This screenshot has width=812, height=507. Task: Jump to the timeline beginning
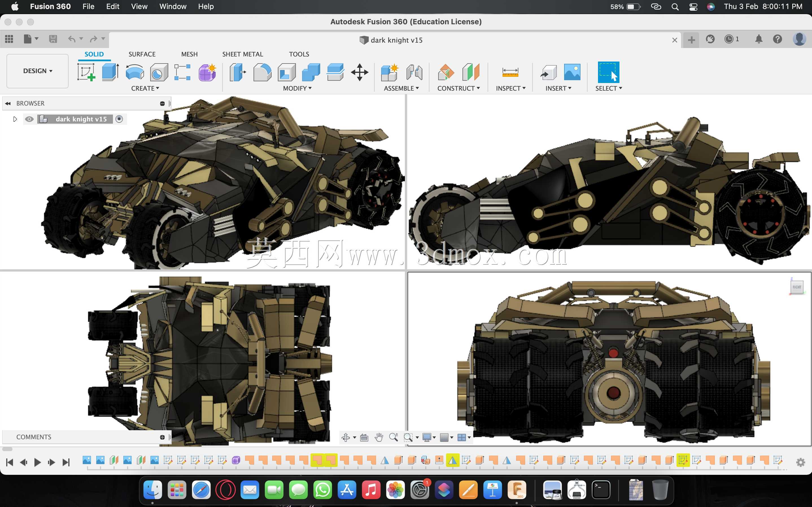(x=10, y=462)
